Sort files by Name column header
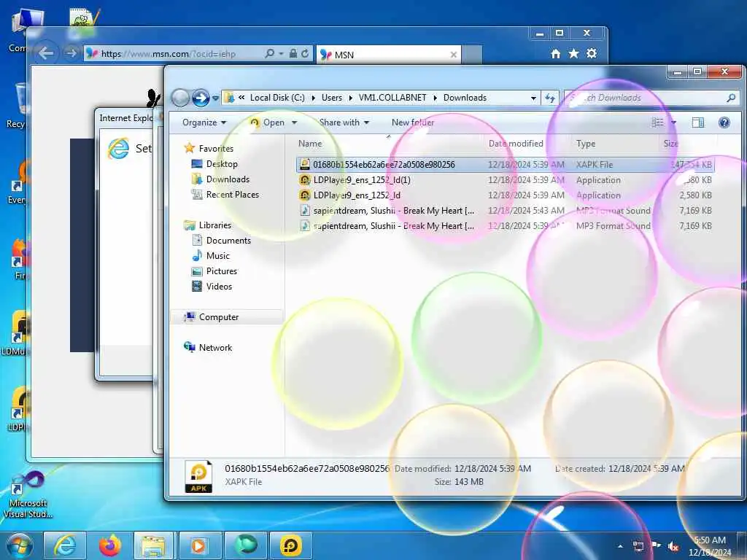This screenshot has height=560, width=747. coord(310,144)
